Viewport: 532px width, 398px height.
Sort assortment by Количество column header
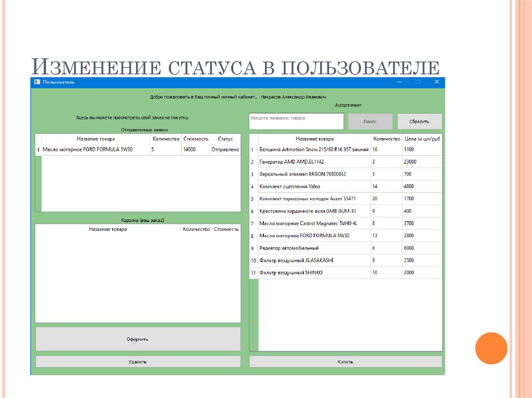click(387, 139)
